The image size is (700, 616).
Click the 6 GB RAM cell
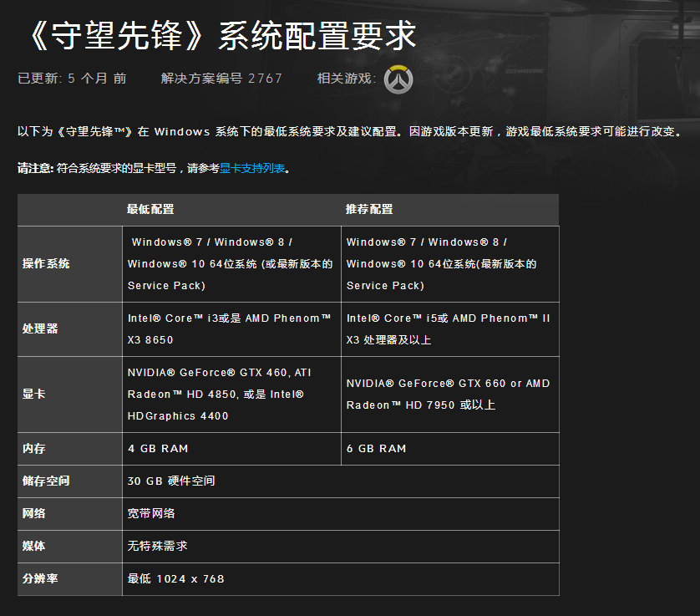click(x=450, y=449)
